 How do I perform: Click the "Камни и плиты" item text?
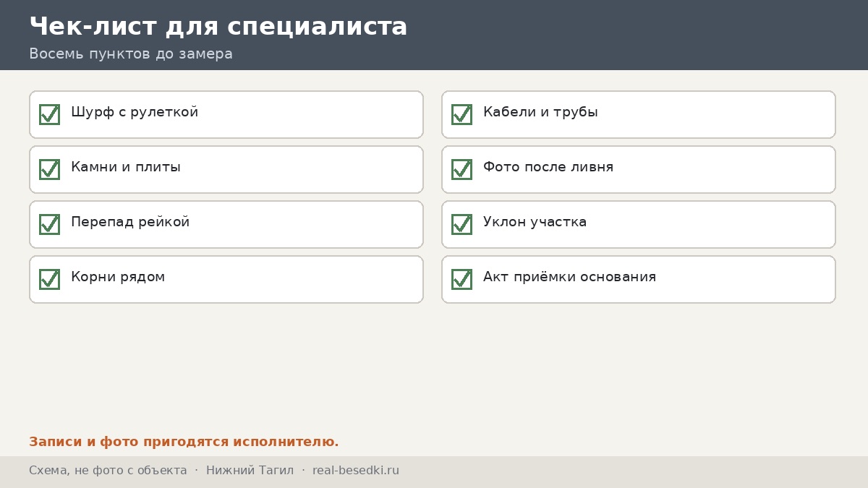[126, 167]
